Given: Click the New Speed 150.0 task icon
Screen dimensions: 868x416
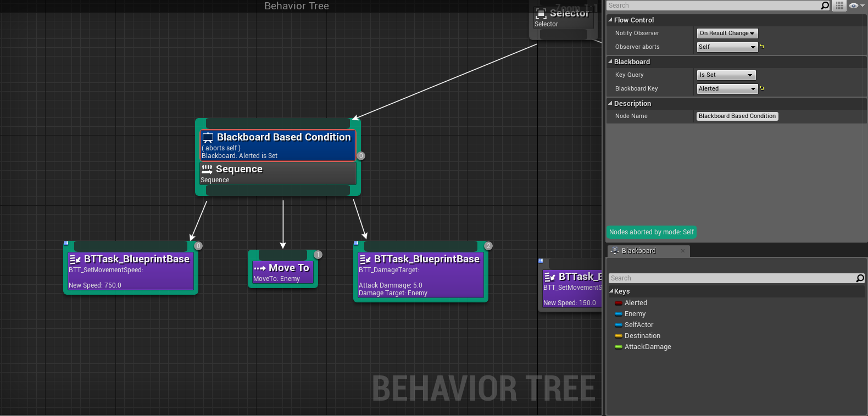Looking at the screenshot, I should [550, 277].
